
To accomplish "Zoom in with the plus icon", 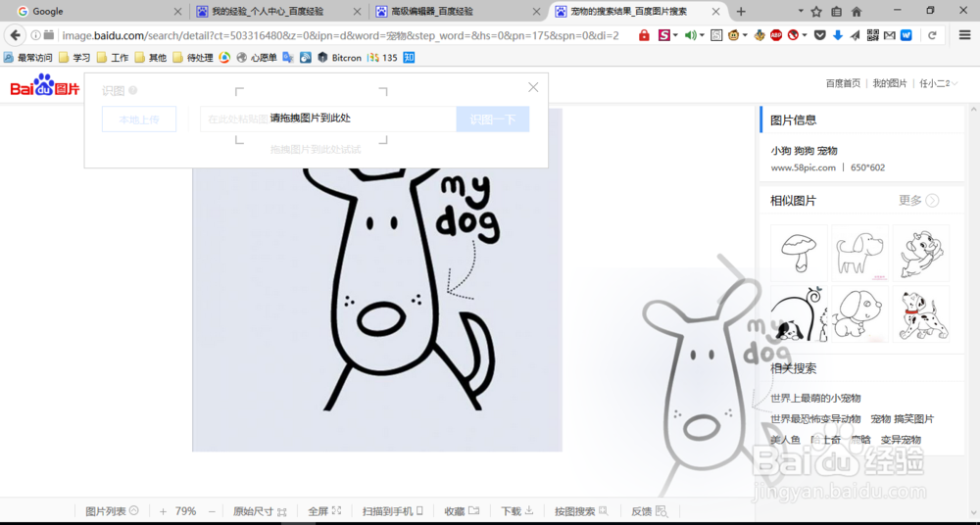I will pos(163,511).
